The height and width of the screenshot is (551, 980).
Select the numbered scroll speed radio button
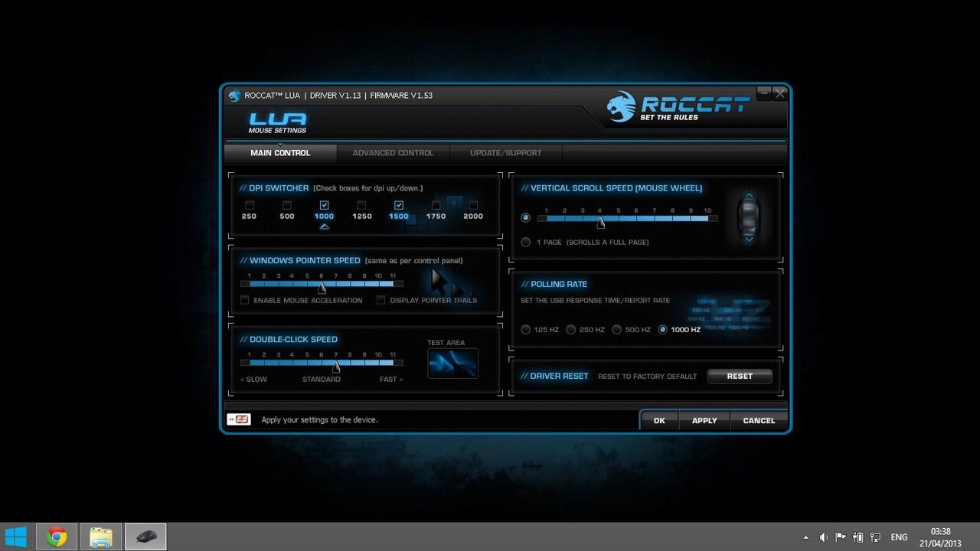click(525, 217)
